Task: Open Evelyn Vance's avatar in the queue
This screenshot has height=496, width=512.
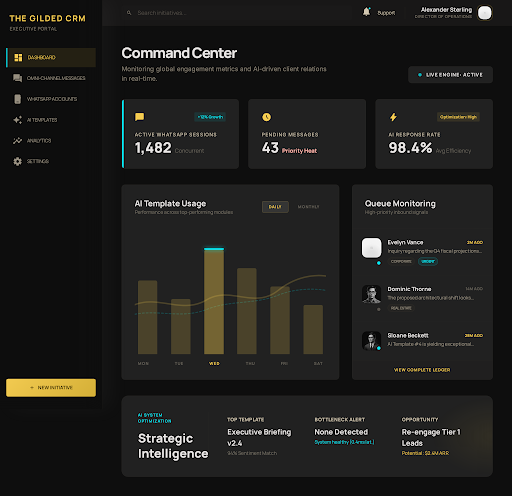Action: coord(372,248)
